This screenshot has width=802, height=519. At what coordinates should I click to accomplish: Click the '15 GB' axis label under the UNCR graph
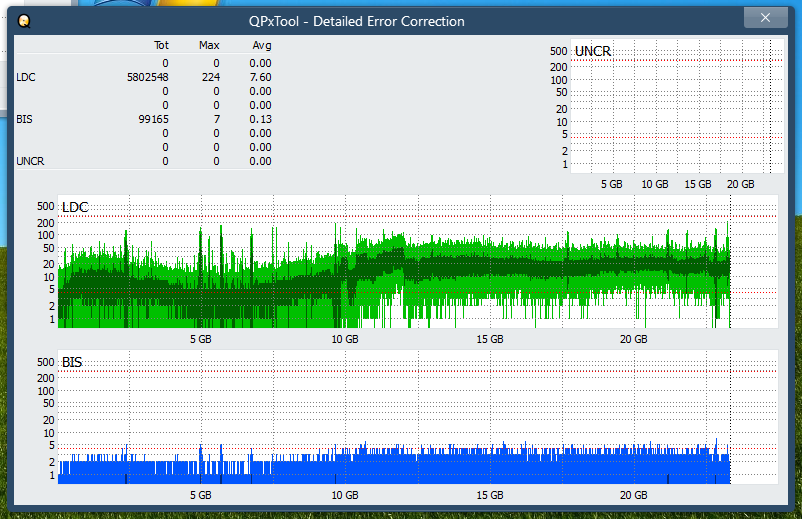point(697,184)
